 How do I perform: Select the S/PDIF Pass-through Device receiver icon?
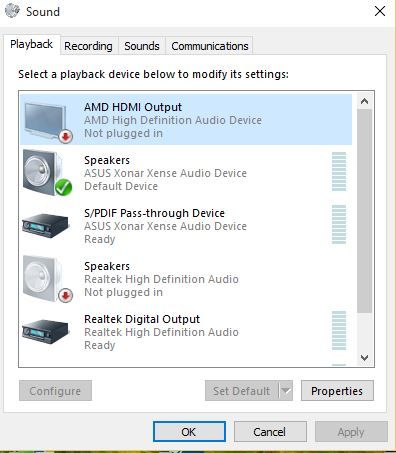(x=45, y=225)
